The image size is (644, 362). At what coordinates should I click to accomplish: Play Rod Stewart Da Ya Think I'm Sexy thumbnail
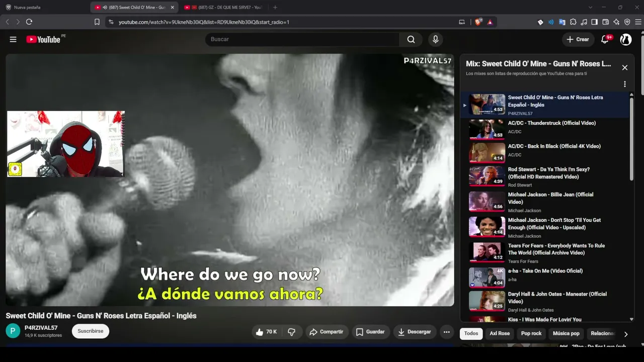(487, 176)
